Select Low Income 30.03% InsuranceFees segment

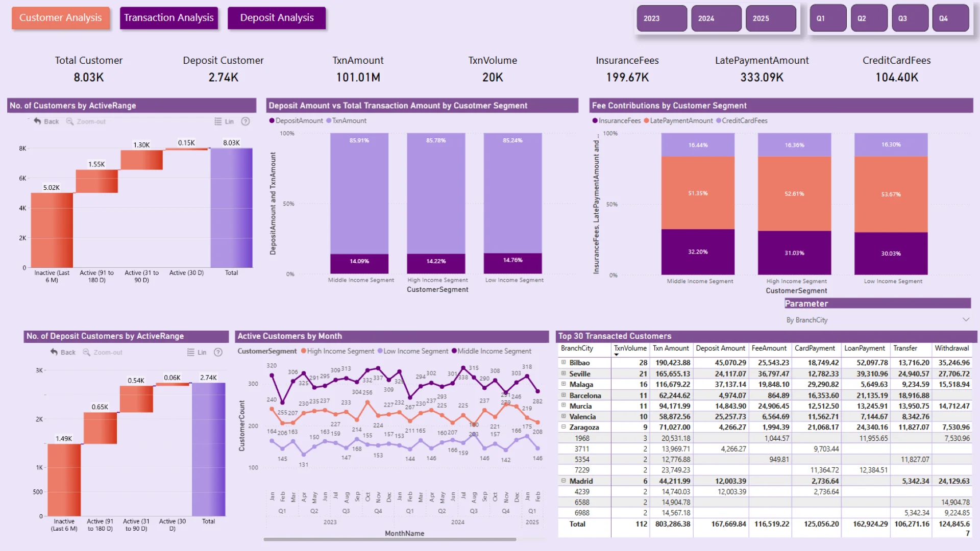(x=891, y=254)
